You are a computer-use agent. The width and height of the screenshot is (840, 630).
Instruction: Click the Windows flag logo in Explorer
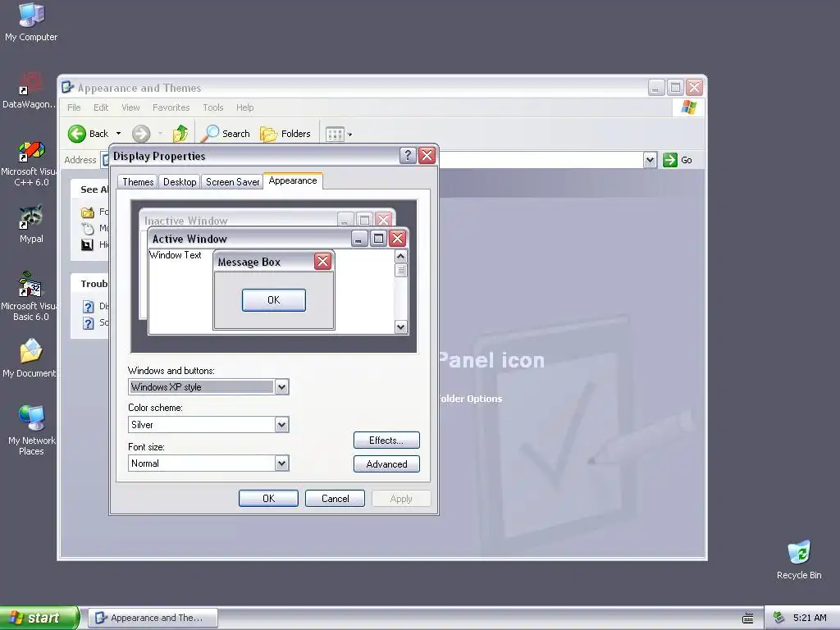[x=688, y=107]
